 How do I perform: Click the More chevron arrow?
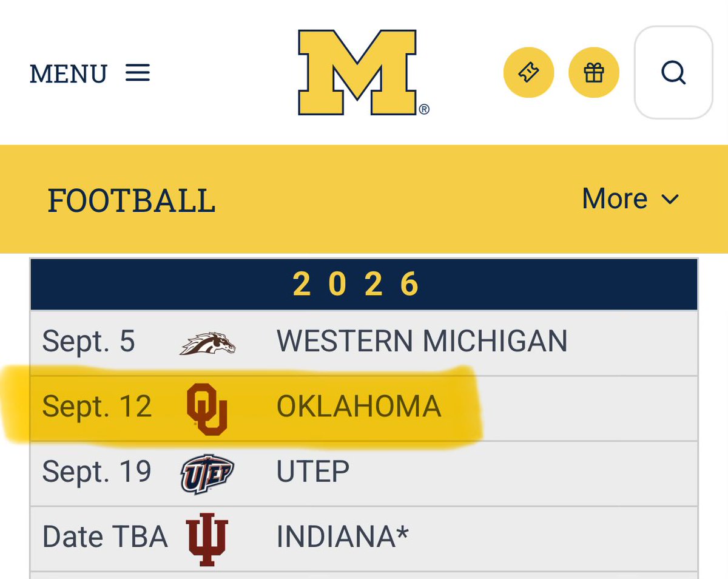[670, 200]
